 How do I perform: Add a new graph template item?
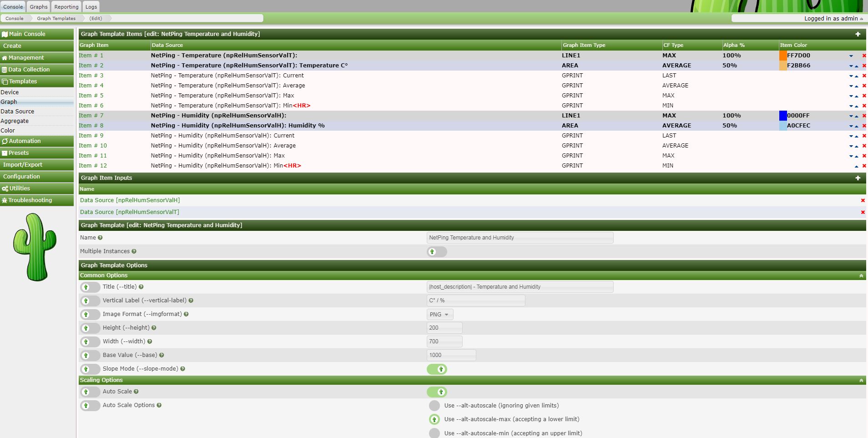(858, 34)
